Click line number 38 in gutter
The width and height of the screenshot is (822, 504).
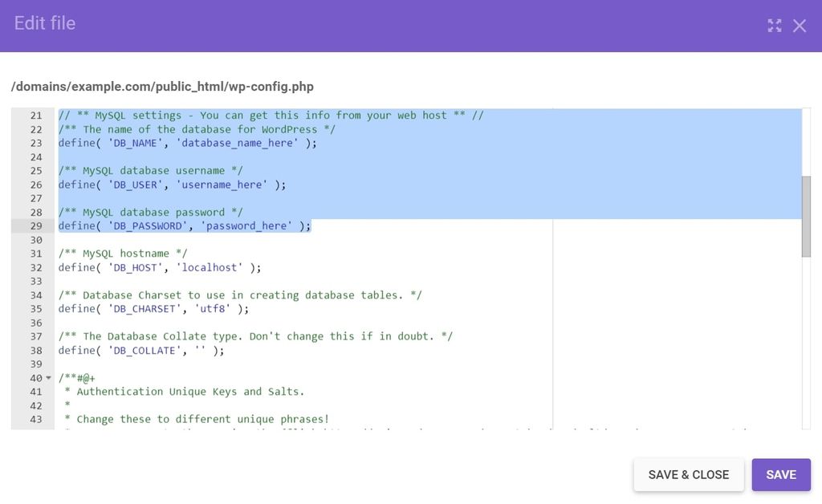click(x=35, y=351)
